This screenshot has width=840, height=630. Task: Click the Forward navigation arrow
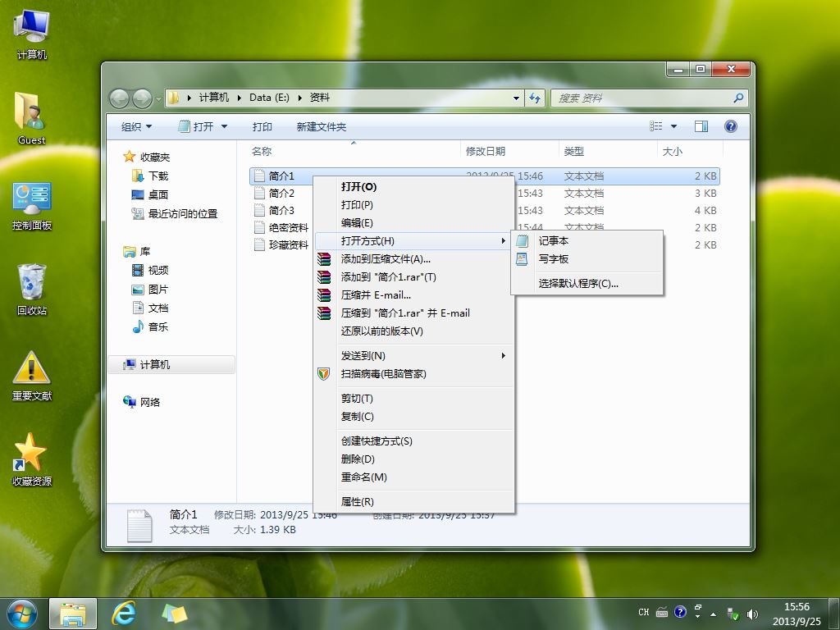point(142,98)
